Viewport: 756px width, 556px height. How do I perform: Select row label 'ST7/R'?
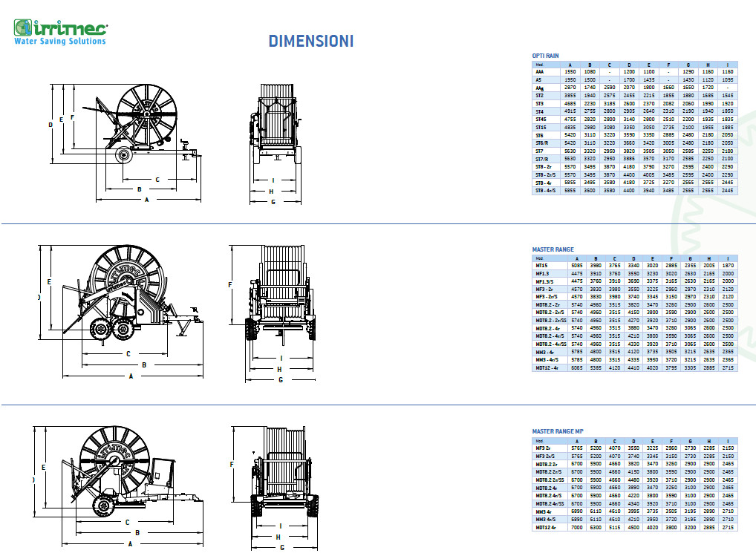click(542, 159)
